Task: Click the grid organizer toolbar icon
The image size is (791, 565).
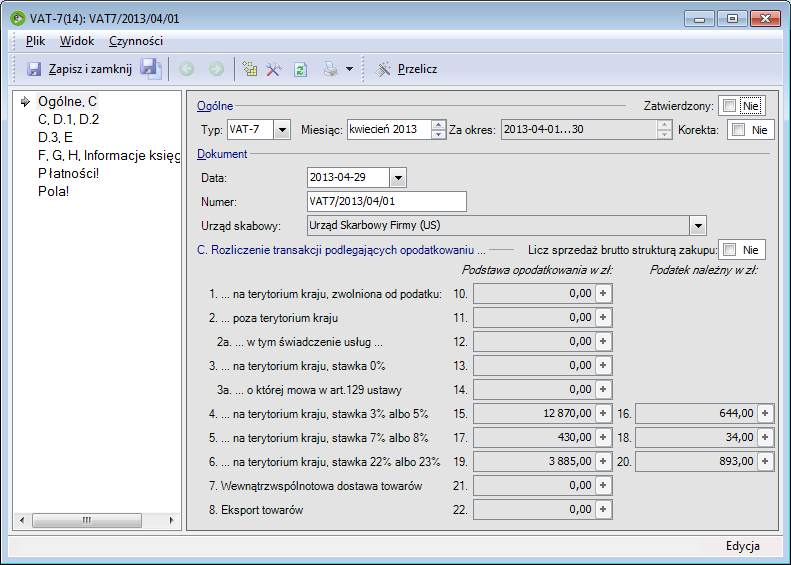Action: coord(250,69)
